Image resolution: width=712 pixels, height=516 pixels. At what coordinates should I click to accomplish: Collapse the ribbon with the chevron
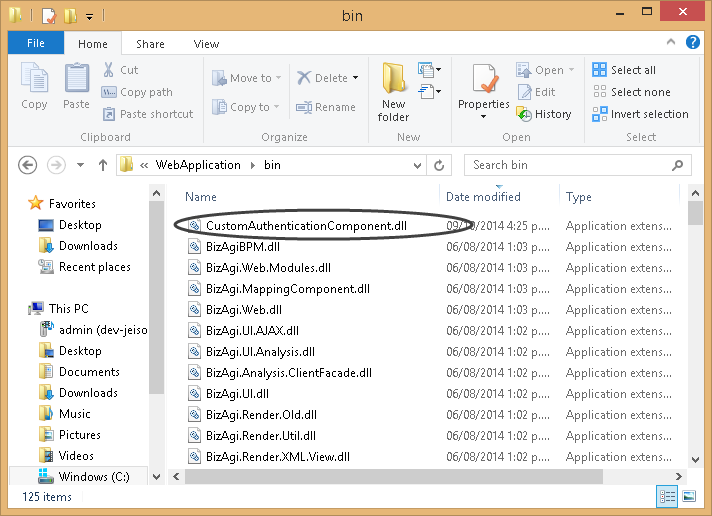671,42
